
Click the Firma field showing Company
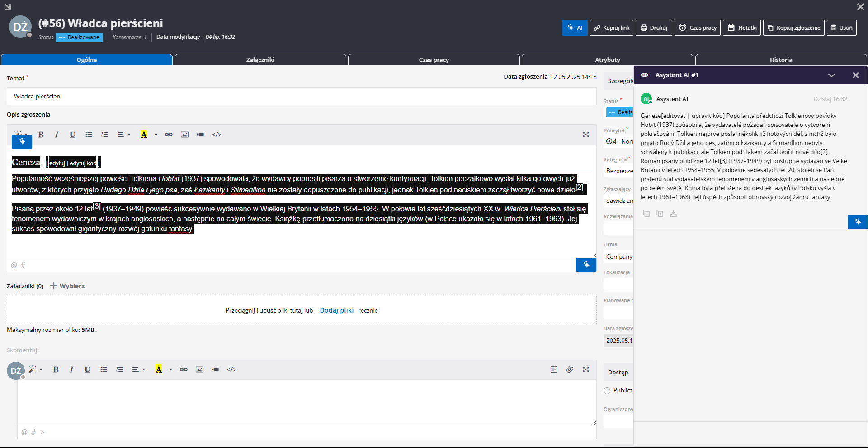pyautogui.click(x=618, y=257)
